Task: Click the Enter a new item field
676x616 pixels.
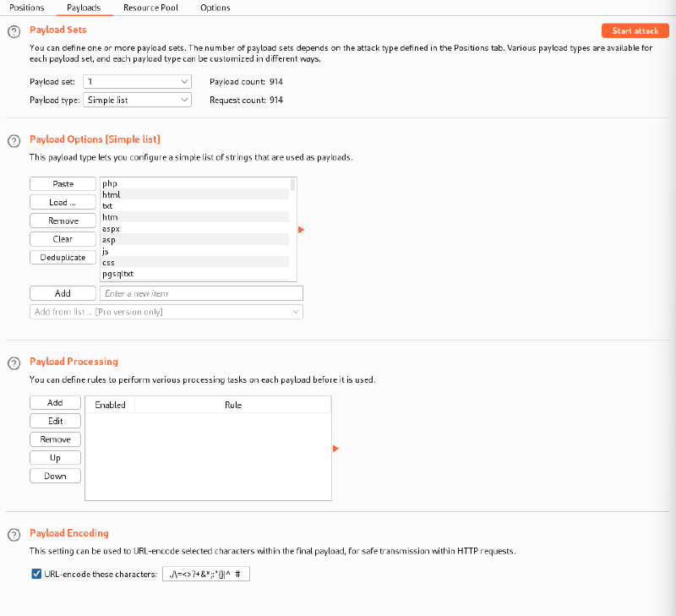Action: tap(200, 292)
